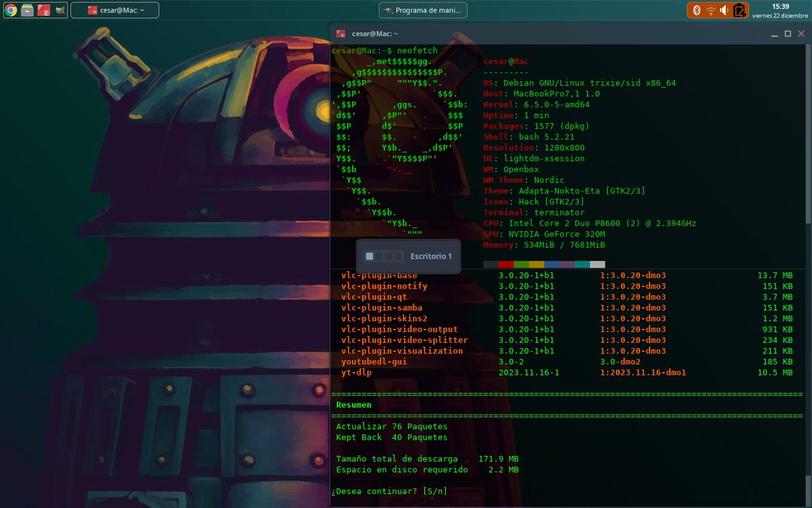This screenshot has width=812, height=508.
Task: Click the red color block in neofetch
Action: pos(506,264)
